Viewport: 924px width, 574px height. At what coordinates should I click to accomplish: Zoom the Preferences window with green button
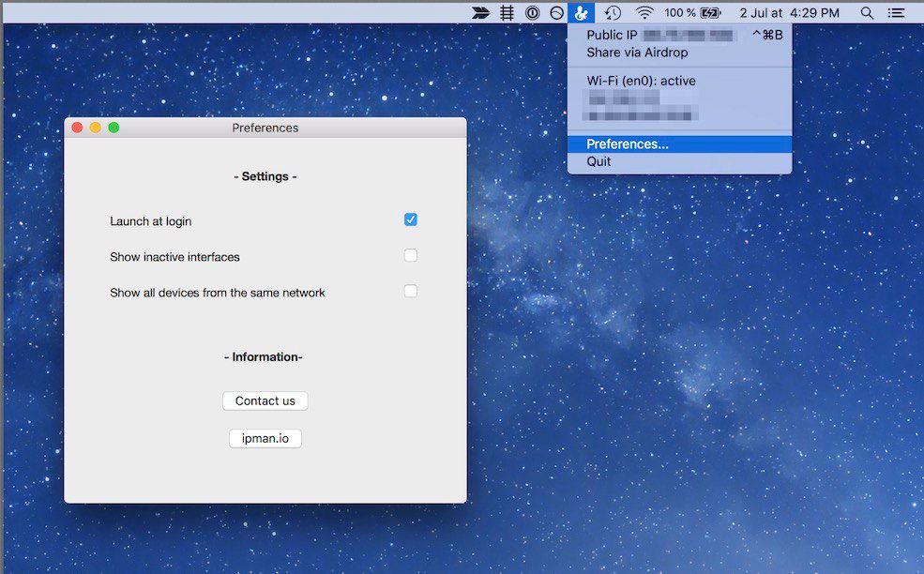pos(114,128)
